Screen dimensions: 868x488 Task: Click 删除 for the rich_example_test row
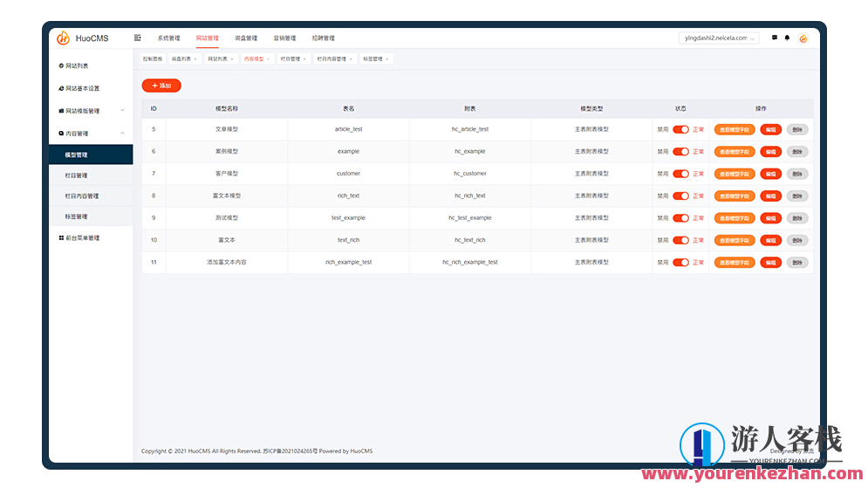pyautogui.click(x=797, y=263)
